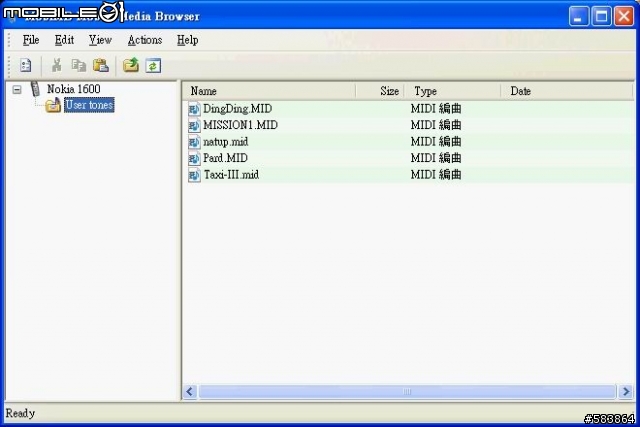640x427 pixels.
Task: Click the DingDing.MID file icon
Action: (x=194, y=109)
